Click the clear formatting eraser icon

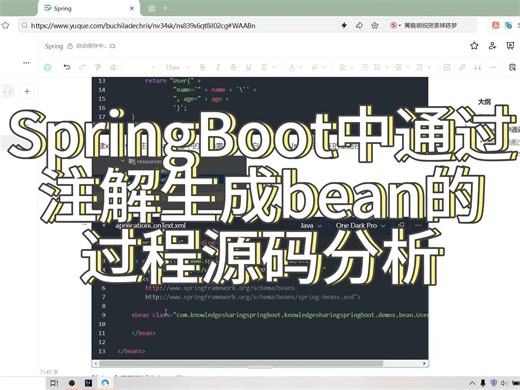click(x=113, y=67)
